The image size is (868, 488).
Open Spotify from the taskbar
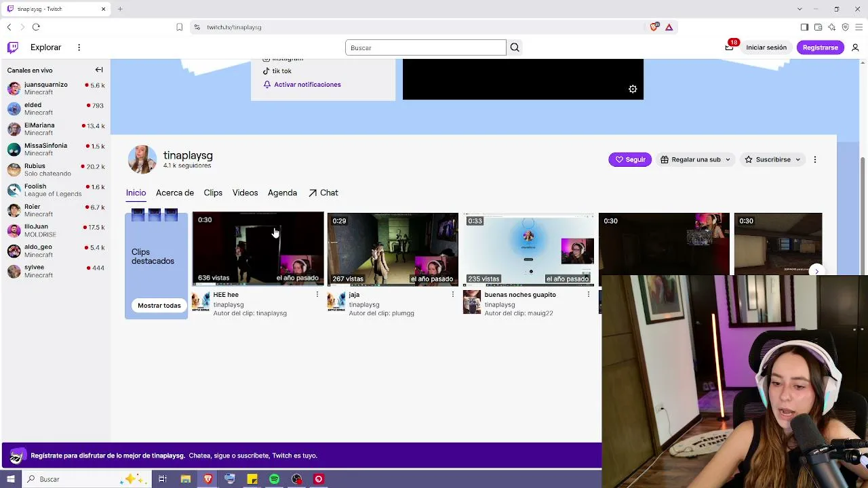(274, 479)
